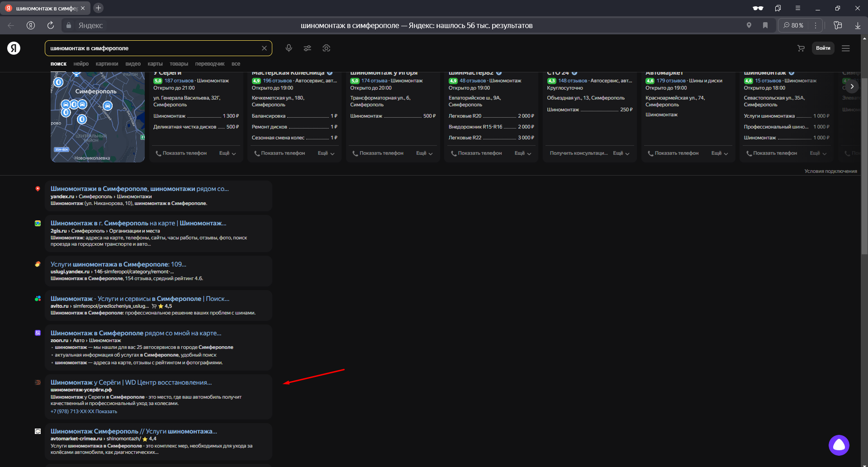This screenshot has width=868, height=467.
Task: Start voice search with microphone icon
Action: [289, 48]
